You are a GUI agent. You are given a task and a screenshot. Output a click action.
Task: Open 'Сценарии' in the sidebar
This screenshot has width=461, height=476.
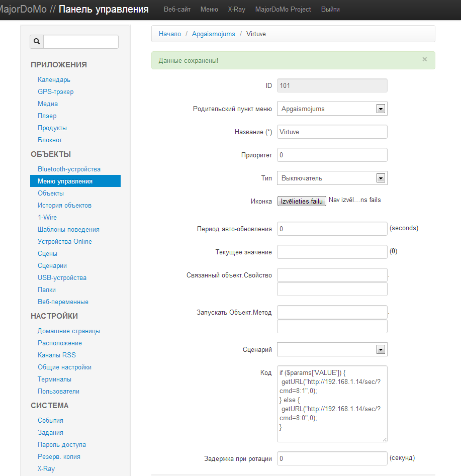coord(52,265)
